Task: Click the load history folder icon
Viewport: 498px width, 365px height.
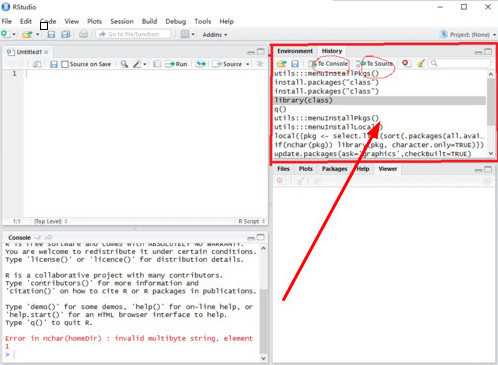Action: tap(281, 63)
